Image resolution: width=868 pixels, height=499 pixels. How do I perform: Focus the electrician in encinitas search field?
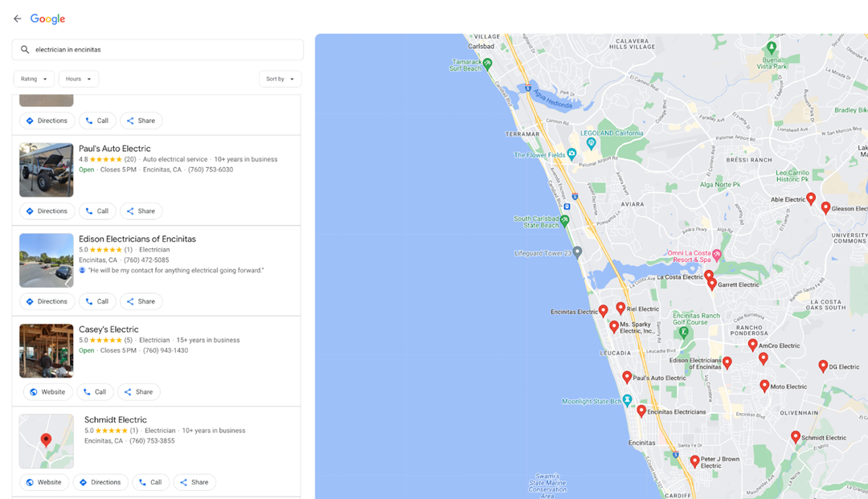[161, 50]
